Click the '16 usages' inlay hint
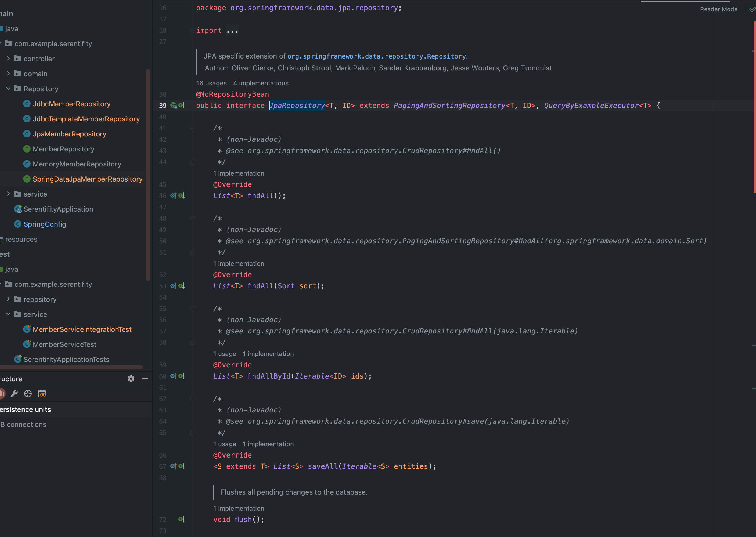This screenshot has width=756, height=537. (x=211, y=83)
